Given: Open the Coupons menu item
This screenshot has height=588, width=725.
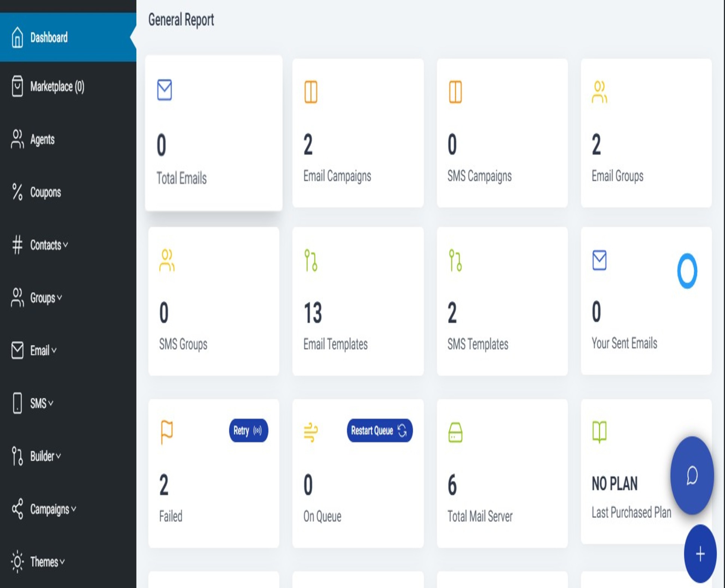Looking at the screenshot, I should coord(45,192).
